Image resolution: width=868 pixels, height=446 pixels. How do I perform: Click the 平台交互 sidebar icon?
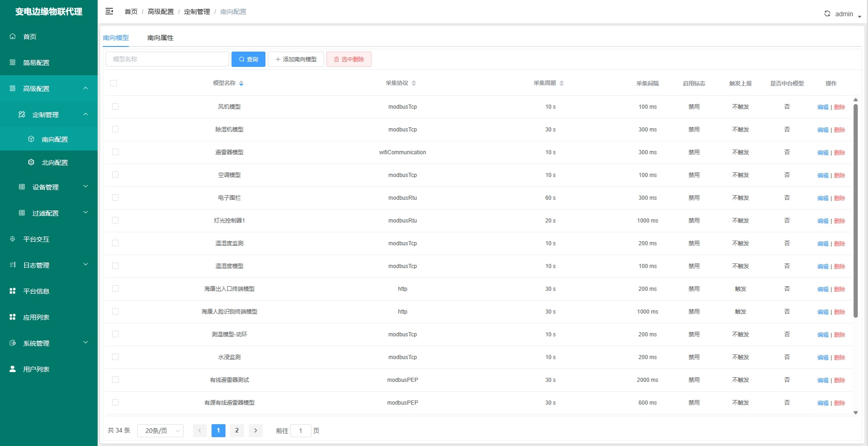pyautogui.click(x=13, y=239)
